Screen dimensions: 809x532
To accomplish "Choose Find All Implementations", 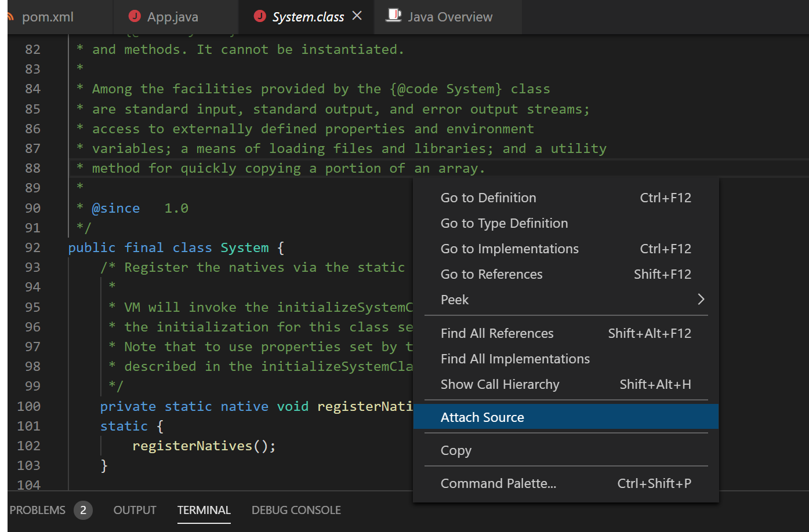I will [x=566, y=359].
